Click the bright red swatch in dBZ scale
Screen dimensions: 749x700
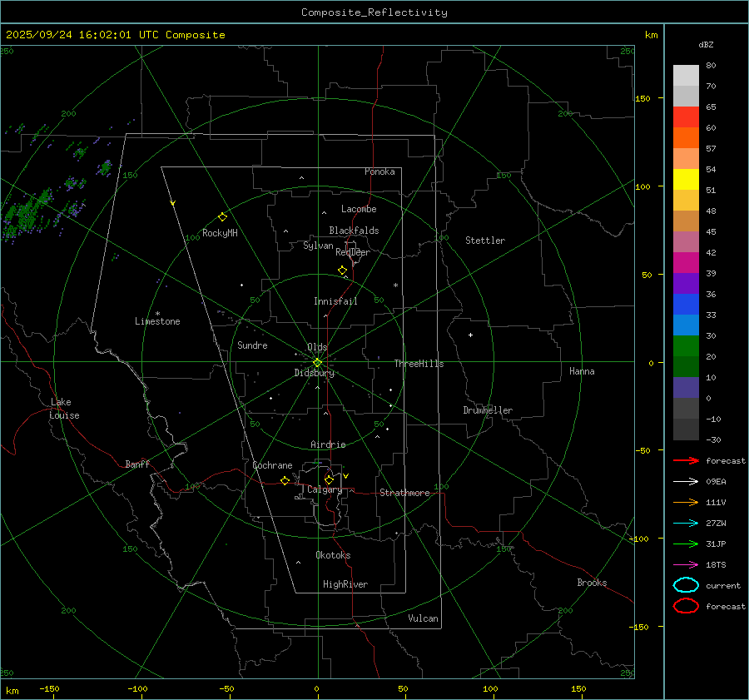(x=686, y=117)
